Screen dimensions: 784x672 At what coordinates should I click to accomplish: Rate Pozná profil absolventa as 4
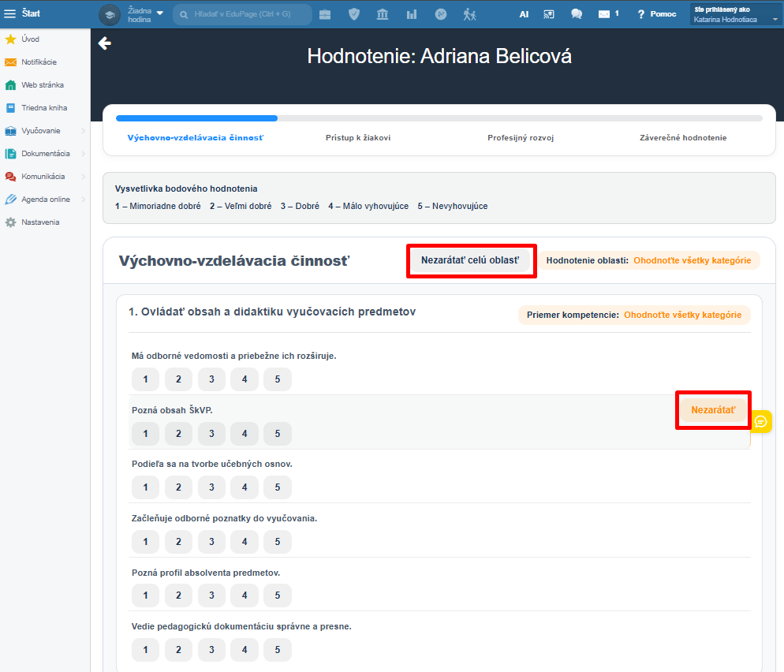click(245, 595)
